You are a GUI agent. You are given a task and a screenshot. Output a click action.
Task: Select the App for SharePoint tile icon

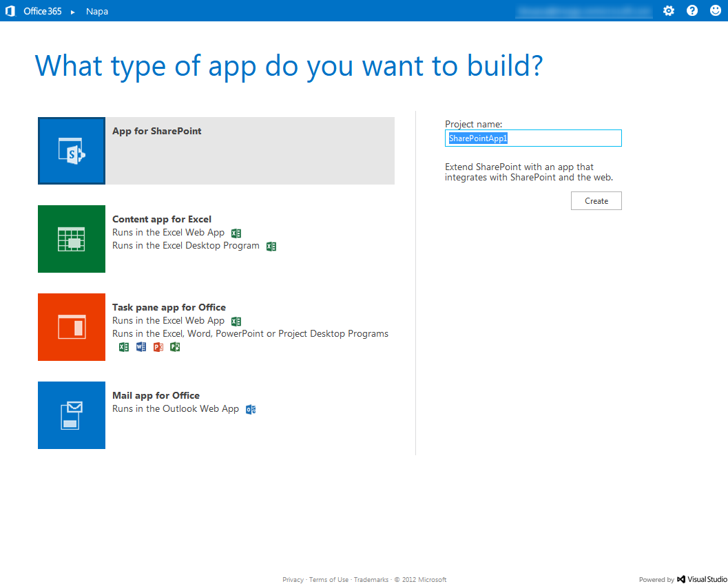[72, 151]
